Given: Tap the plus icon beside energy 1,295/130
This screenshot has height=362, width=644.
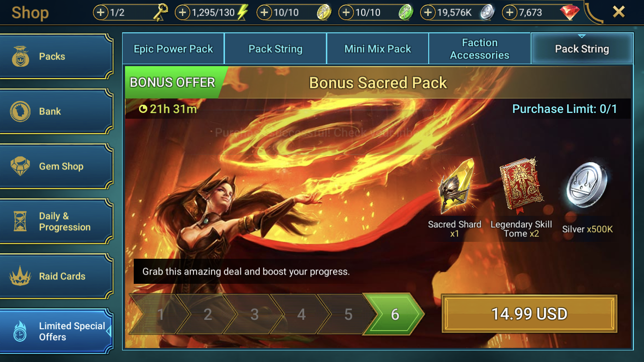Looking at the screenshot, I should click(182, 13).
